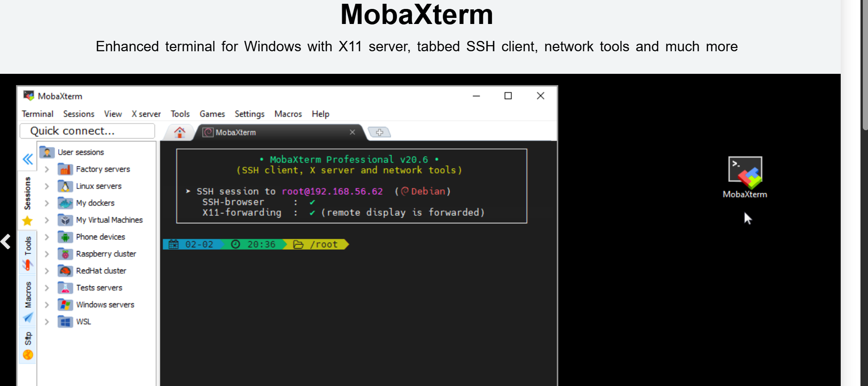Open the Terminal menu
The height and width of the screenshot is (386, 868).
(x=38, y=114)
